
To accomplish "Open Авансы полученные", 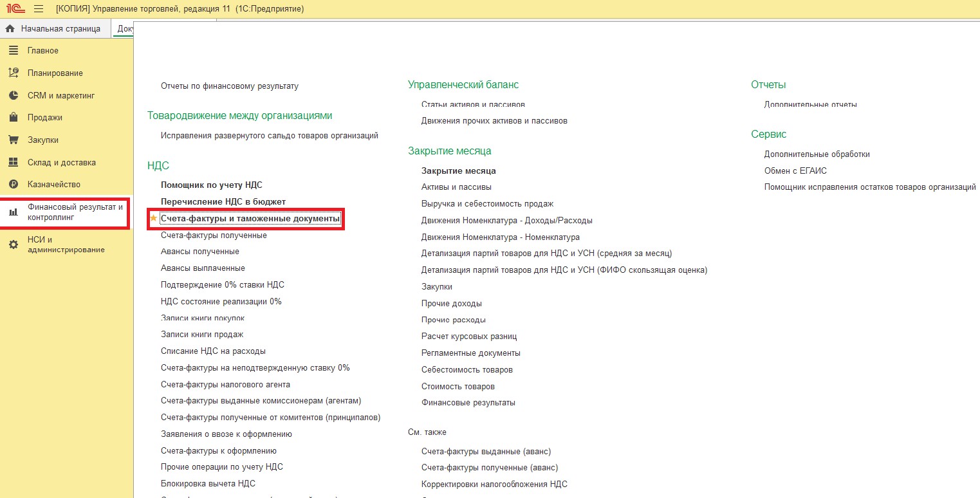I will [x=200, y=252].
